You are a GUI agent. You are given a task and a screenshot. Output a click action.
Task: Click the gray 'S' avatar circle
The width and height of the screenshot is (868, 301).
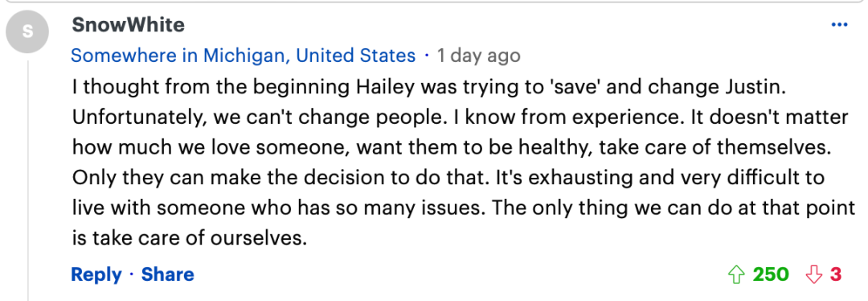(27, 31)
